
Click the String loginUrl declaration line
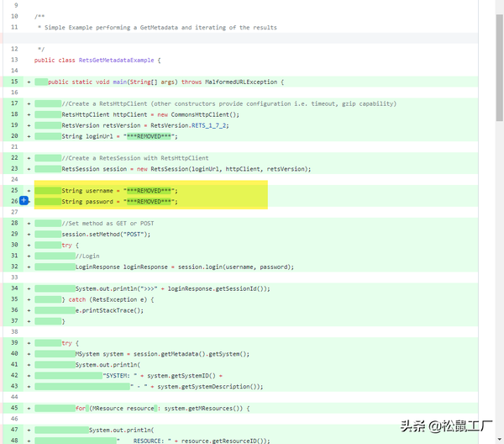(x=117, y=136)
